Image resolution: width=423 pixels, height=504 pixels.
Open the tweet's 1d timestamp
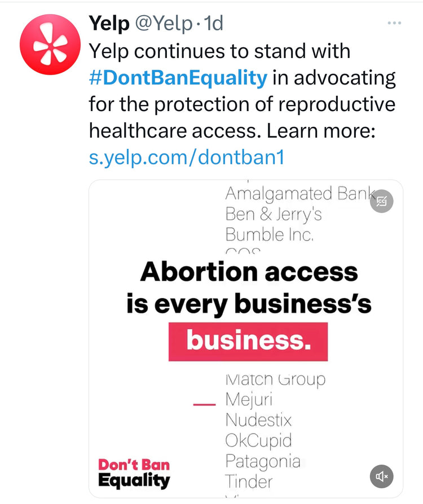[x=213, y=23]
